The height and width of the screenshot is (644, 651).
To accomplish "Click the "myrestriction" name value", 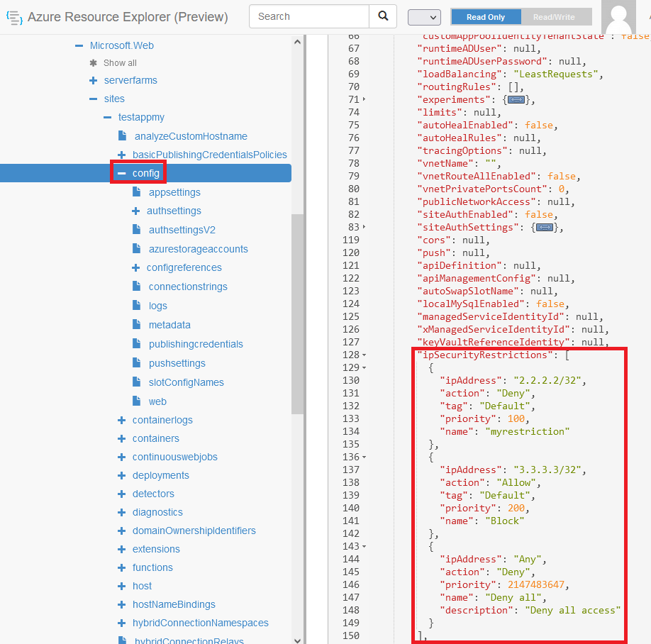I will tap(528, 432).
